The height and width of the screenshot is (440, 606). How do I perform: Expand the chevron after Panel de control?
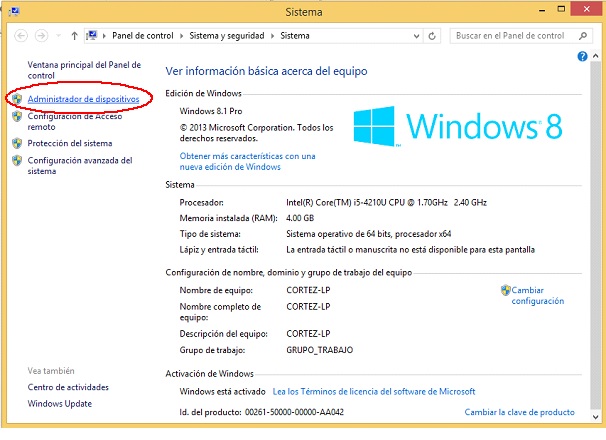tap(181, 36)
